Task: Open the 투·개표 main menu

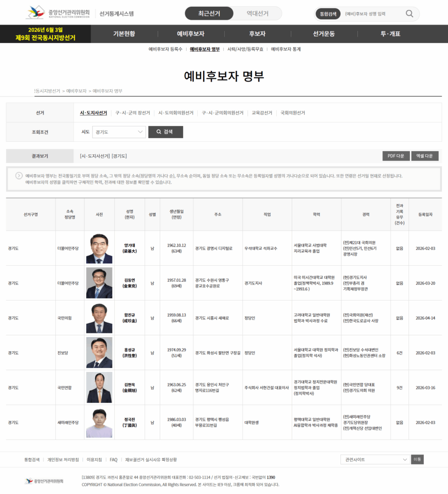Action: pos(391,34)
